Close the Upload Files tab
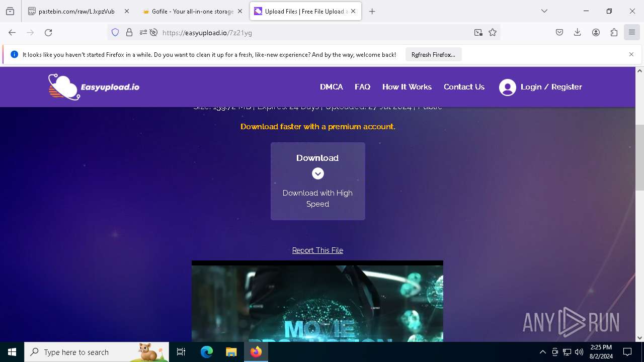Viewport: 644px width, 362px height. 353,11
